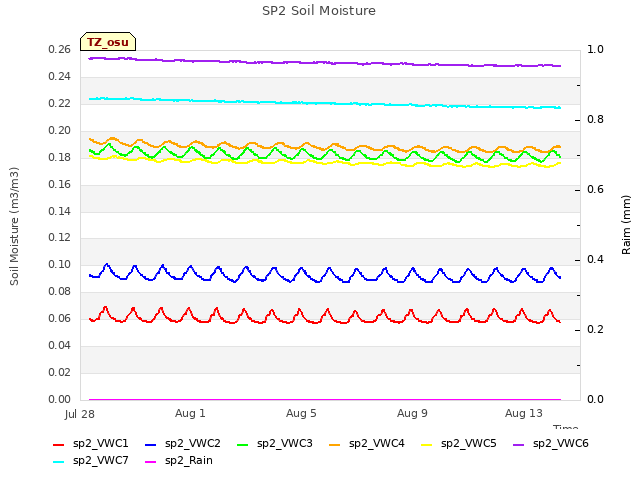The height and width of the screenshot is (480, 640).
Task: Click the Aug 5 x-axis tick label
Action: pyautogui.click(x=301, y=413)
